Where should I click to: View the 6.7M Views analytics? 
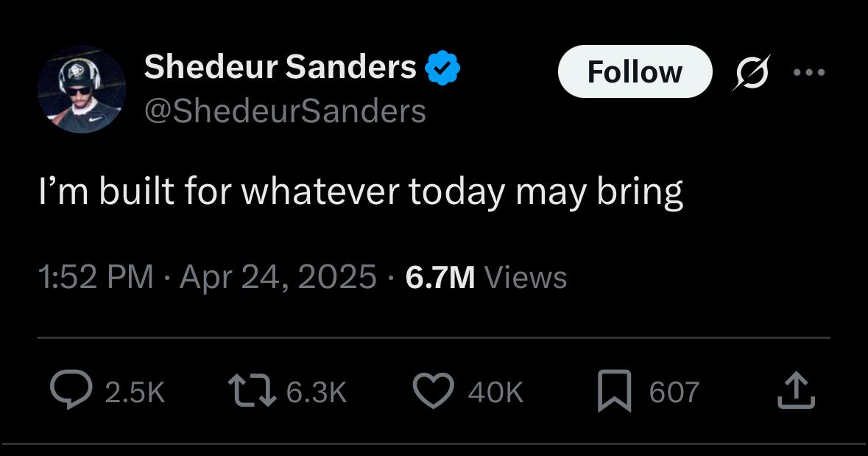486,277
